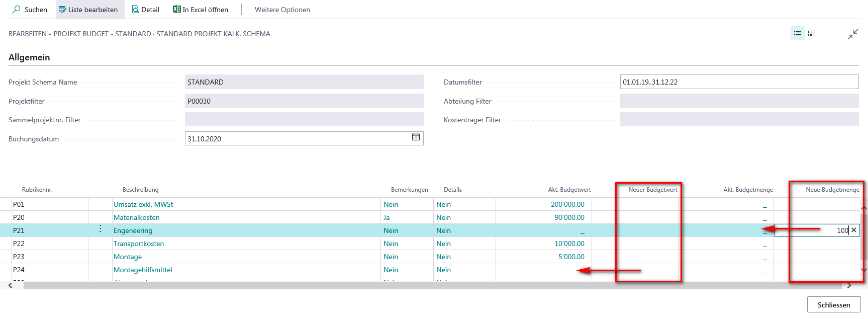This screenshot has width=868, height=319.
Task: Open Buchungsdatum calendar picker
Action: 416,137
